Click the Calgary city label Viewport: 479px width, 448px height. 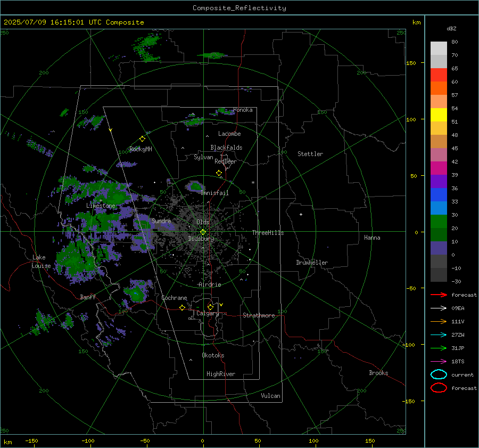point(208,313)
